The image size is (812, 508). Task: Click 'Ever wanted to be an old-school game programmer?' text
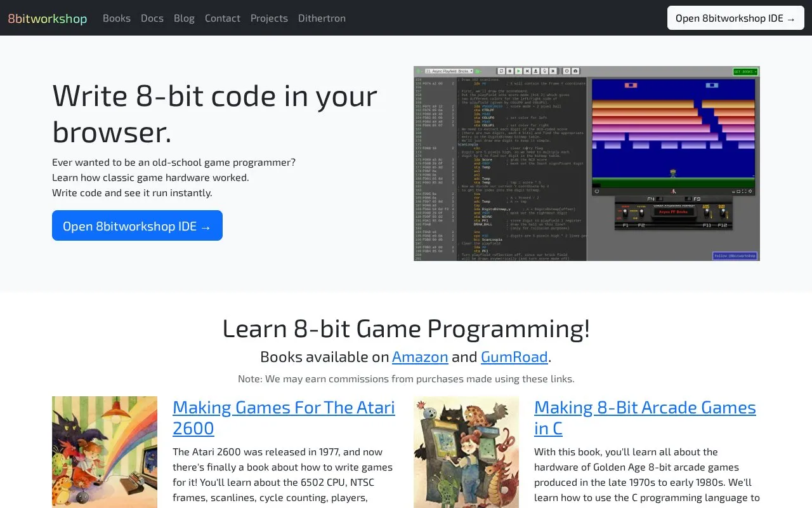174,162
